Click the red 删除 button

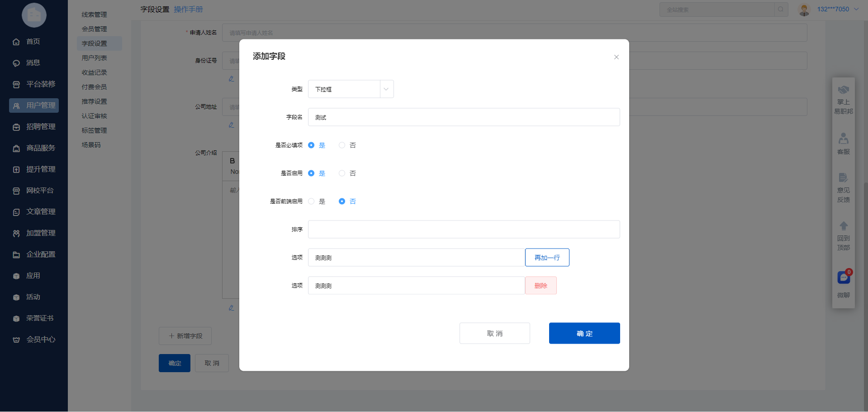(x=541, y=286)
